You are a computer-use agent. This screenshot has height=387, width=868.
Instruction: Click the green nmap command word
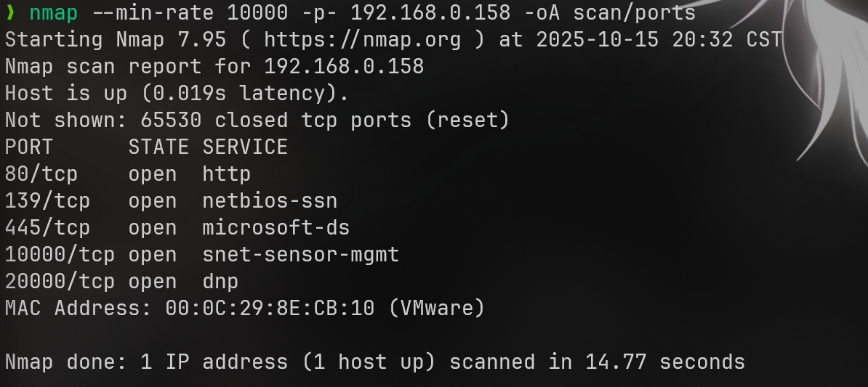pos(53,13)
